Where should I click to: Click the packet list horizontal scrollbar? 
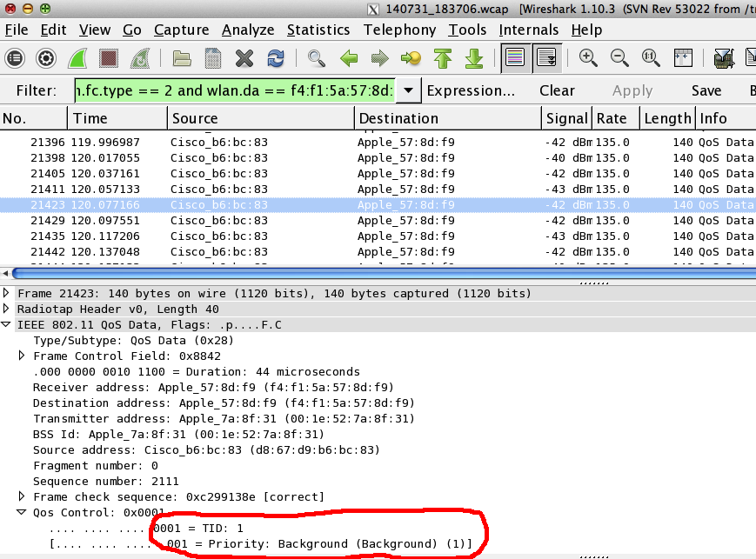click(384, 273)
